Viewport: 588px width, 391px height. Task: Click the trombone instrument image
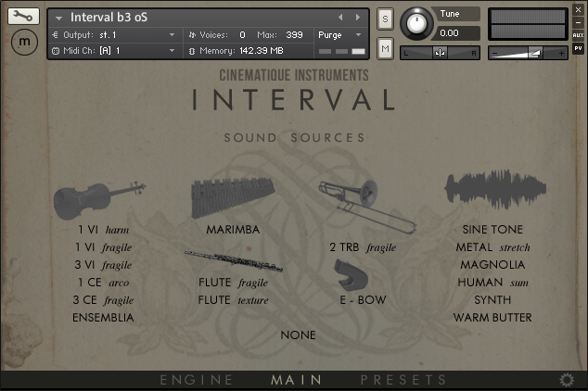pyautogui.click(x=365, y=206)
